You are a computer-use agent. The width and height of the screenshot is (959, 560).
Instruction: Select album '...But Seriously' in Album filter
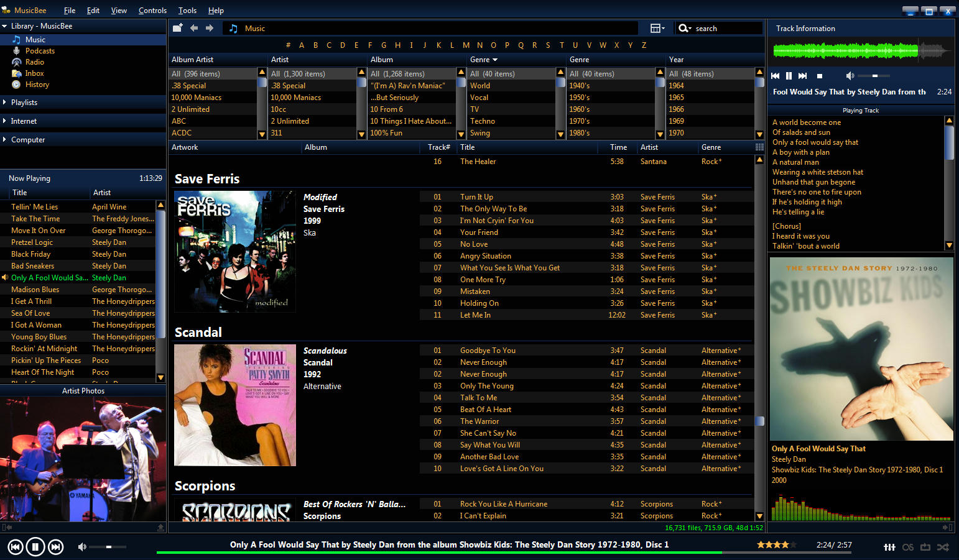coord(394,98)
